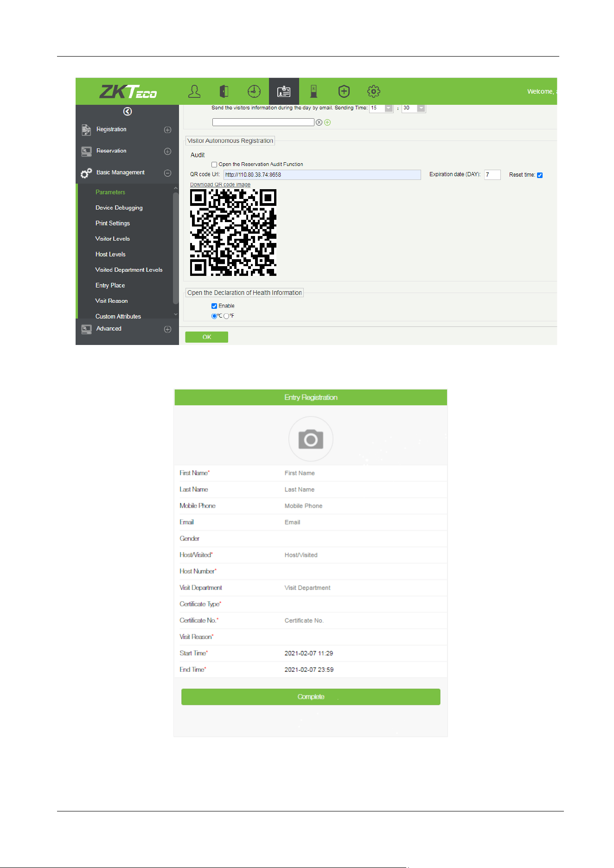Open the Sending Time hour dropdown

(x=389, y=108)
